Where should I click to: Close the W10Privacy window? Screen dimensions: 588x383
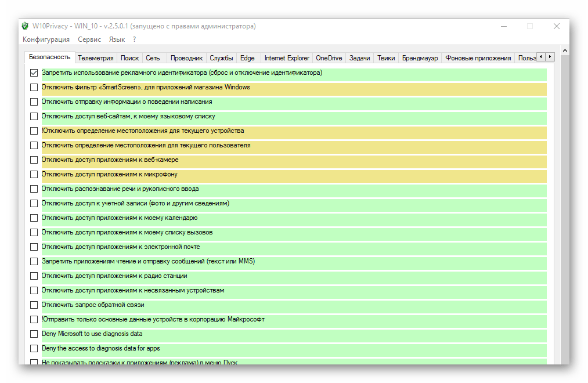click(x=557, y=26)
